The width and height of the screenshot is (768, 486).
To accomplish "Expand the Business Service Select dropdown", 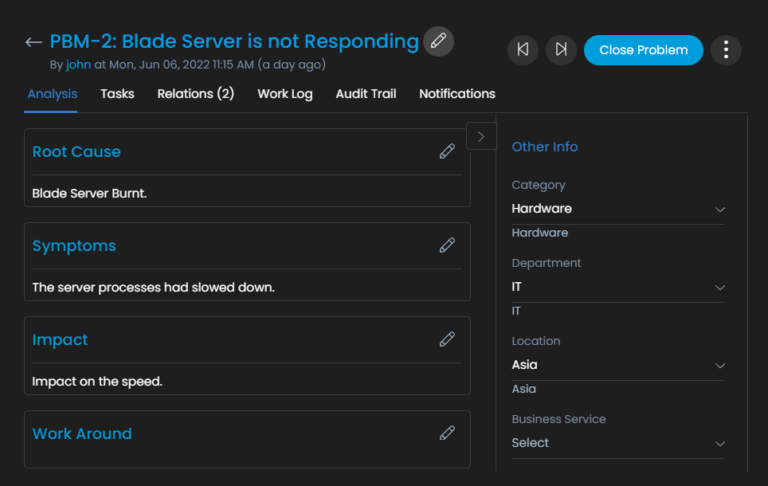I will point(618,443).
